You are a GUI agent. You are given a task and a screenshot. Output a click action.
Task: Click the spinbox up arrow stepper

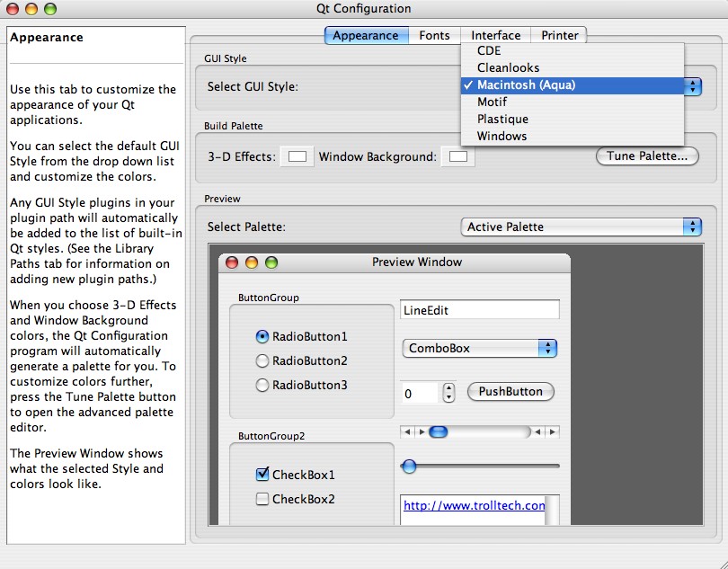pyautogui.click(x=448, y=387)
